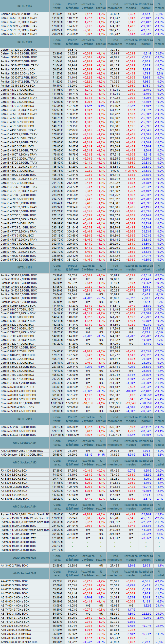Viewport: 165px width, 644px height.
Task: Click Cena teraz header in INTEL 1155 section
Action: point(57,6)
